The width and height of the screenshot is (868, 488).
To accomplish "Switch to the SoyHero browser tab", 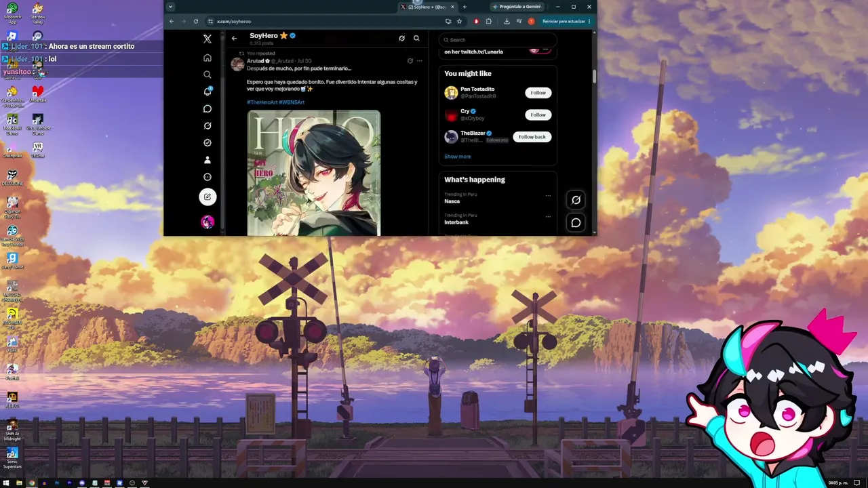I will point(427,7).
